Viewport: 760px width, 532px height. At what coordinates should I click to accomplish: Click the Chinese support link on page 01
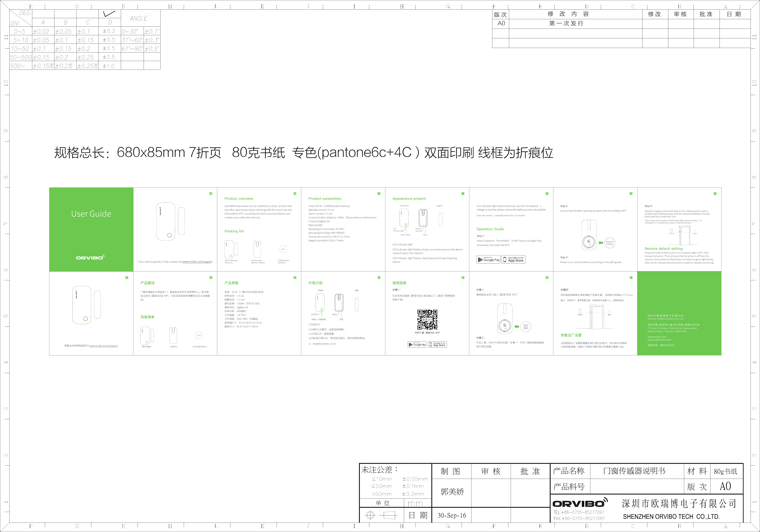click(103, 346)
